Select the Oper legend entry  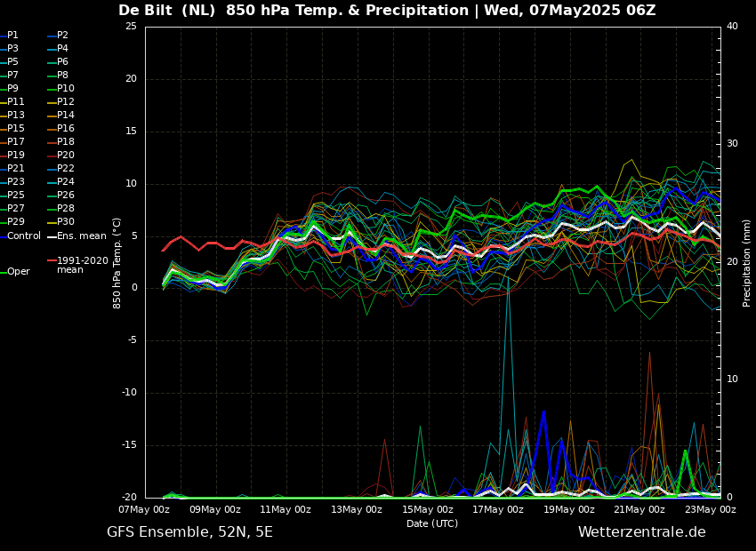coord(18,272)
